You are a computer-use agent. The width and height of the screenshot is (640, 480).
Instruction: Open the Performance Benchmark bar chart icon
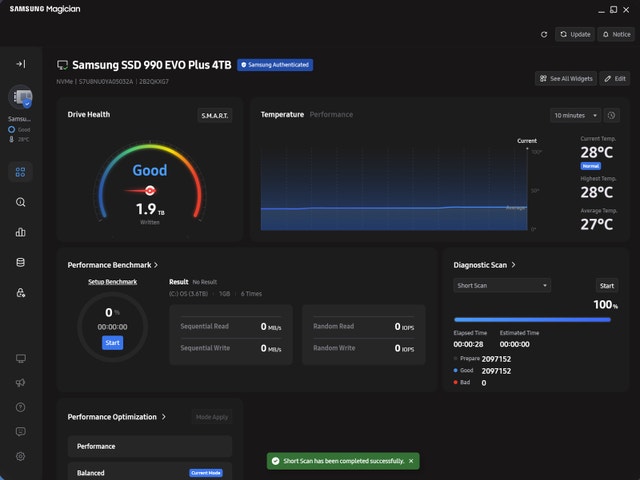tap(20, 232)
